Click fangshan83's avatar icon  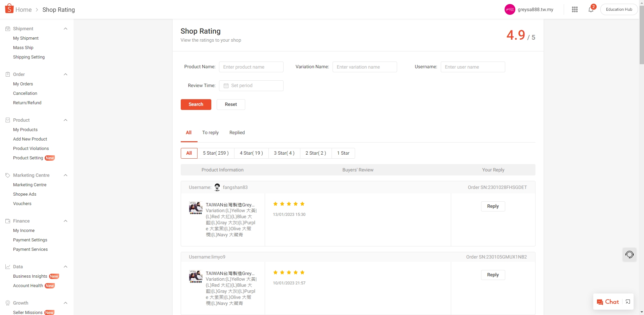click(217, 187)
